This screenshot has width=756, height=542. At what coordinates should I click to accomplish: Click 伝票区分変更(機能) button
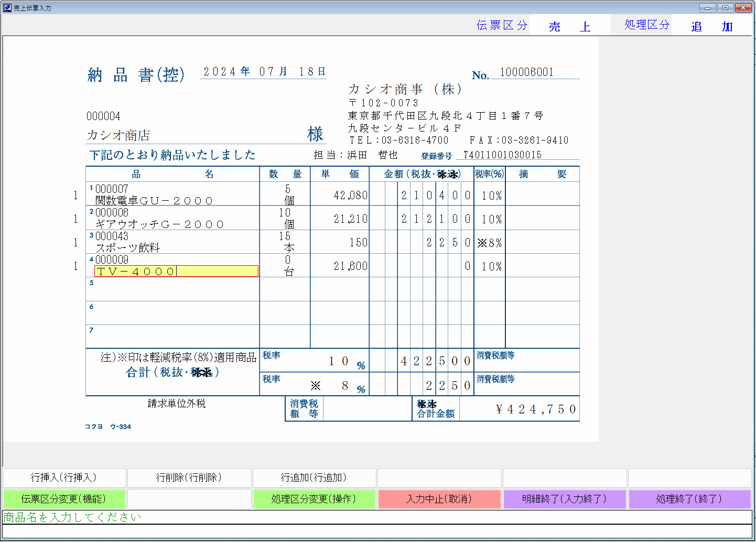[x=64, y=499]
